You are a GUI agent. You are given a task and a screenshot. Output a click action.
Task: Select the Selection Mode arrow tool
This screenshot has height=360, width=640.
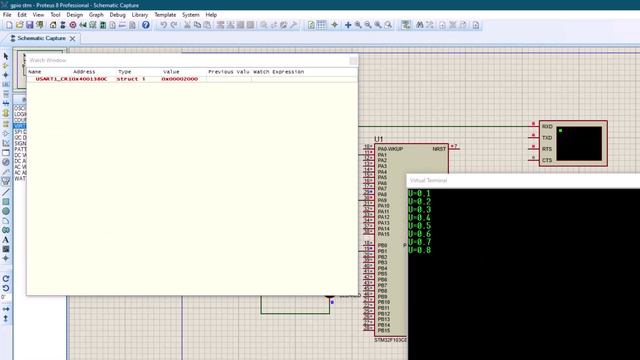[6, 56]
